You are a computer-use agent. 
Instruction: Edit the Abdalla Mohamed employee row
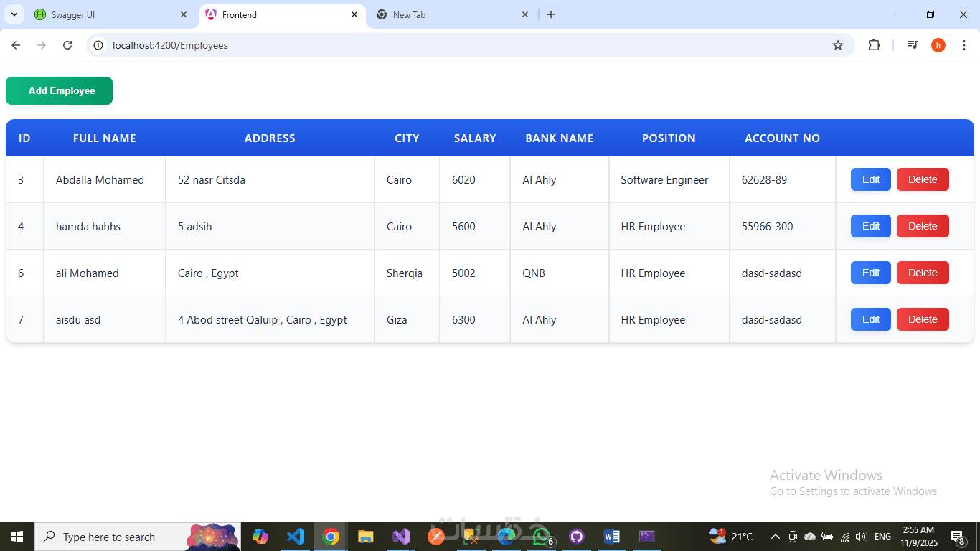(870, 179)
